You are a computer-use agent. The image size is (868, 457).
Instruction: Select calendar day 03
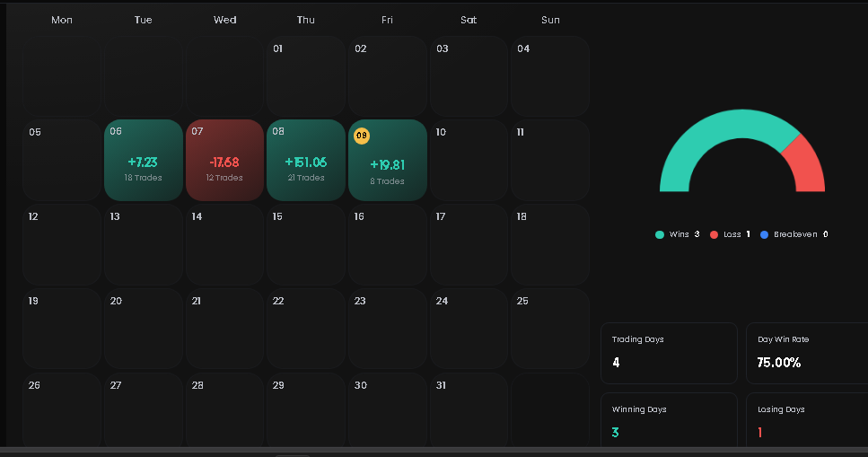(469, 76)
